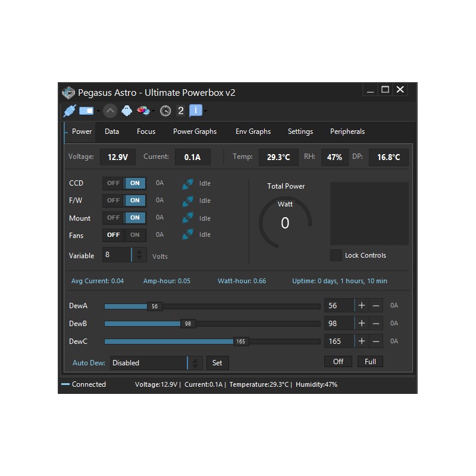Image resolution: width=476 pixels, height=476 pixels.
Task: Click the number 2 toolbar icon
Action: coord(181,111)
